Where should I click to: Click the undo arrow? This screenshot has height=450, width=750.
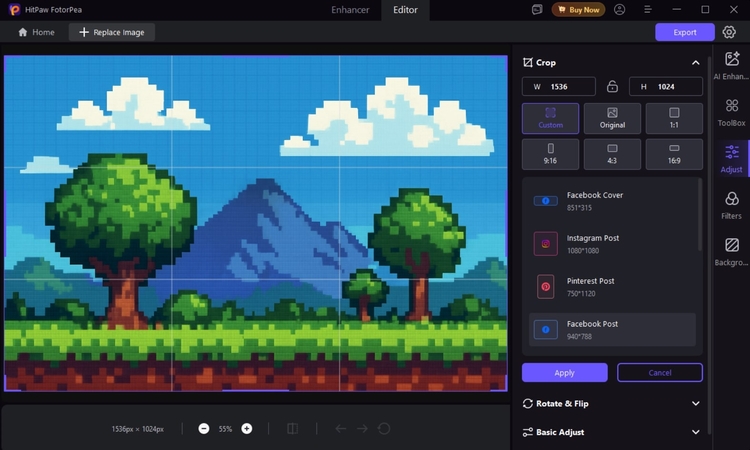pyautogui.click(x=341, y=428)
